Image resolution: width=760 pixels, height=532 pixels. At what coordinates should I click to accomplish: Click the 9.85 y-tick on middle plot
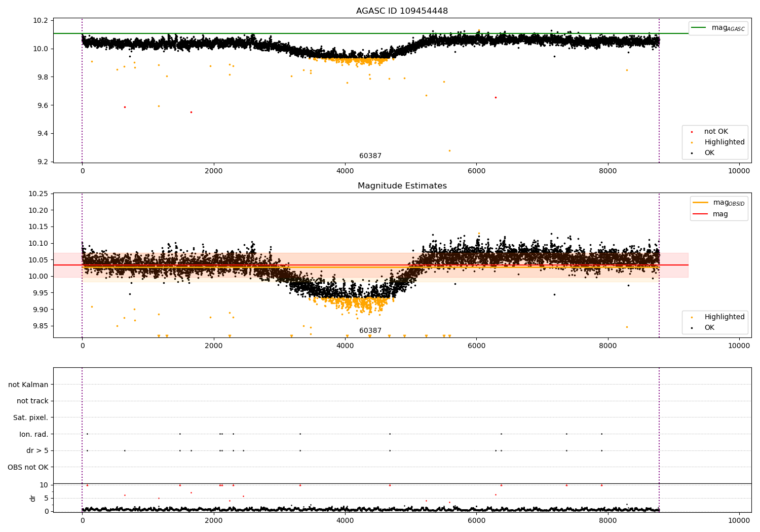[40, 326]
